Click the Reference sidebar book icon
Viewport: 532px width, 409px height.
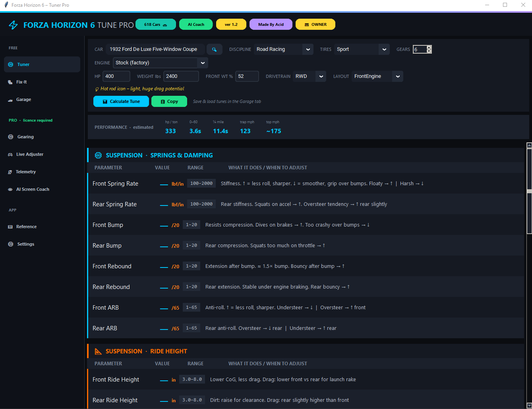(10, 227)
